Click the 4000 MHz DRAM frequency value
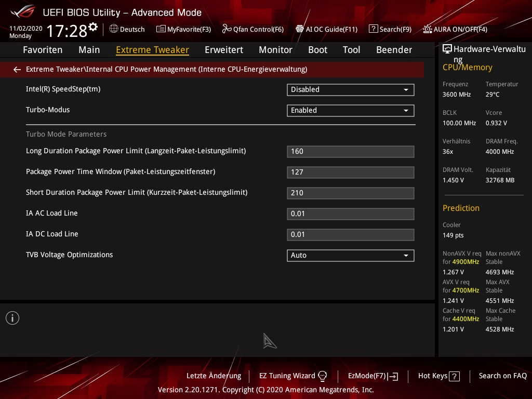Image resolution: width=532 pixels, height=399 pixels. pos(499,152)
